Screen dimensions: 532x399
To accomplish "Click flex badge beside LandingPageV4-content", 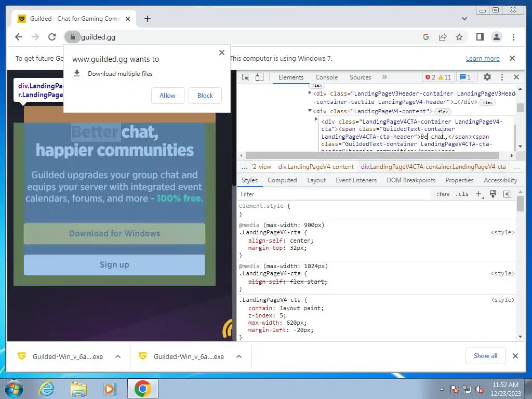I will click(443, 112).
